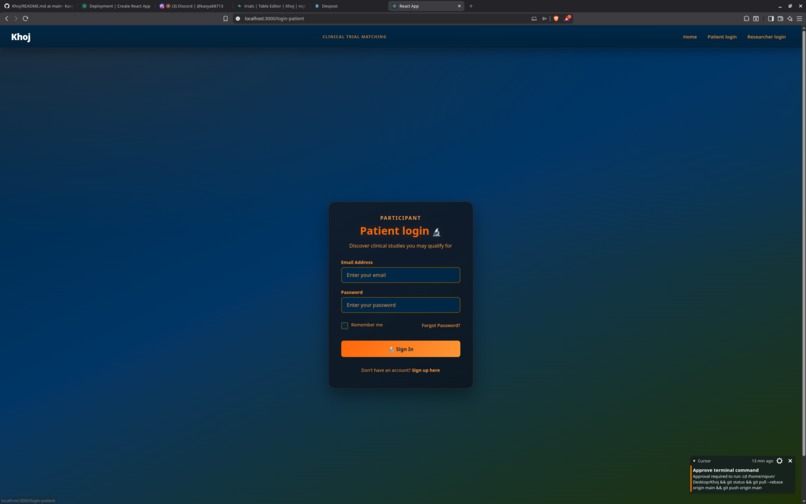Toggle the browser sidebar panel icon
The width and height of the screenshot is (806, 504).
[x=771, y=19]
